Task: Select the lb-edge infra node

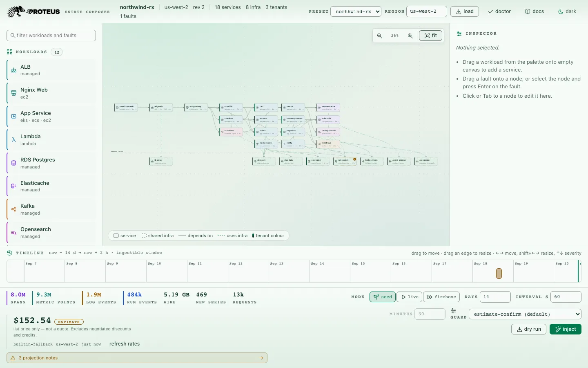Action: pos(161,162)
